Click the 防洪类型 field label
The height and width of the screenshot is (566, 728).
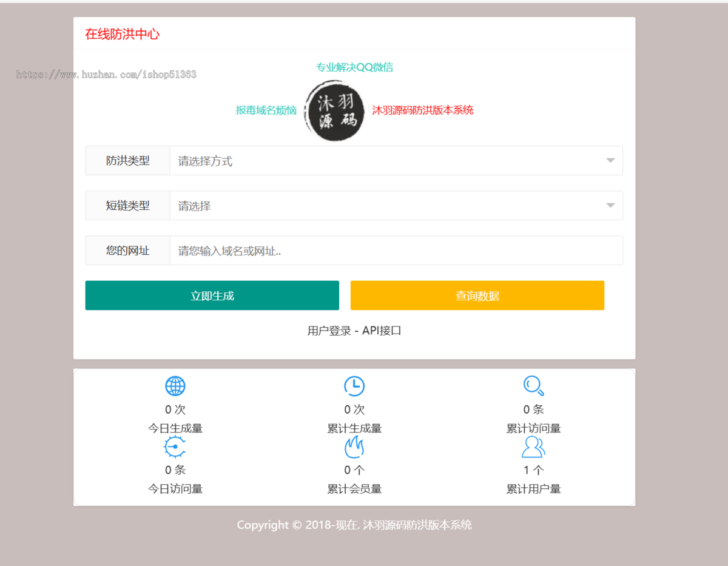coord(127,161)
